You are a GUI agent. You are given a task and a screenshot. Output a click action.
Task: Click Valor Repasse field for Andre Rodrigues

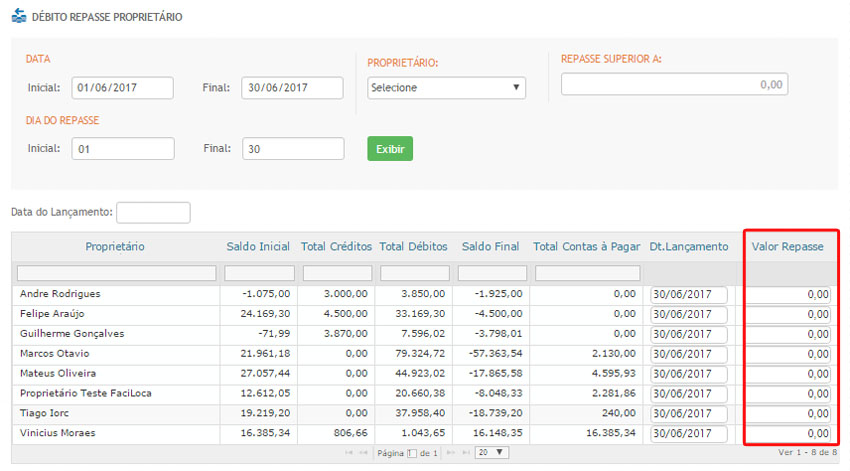click(788, 295)
